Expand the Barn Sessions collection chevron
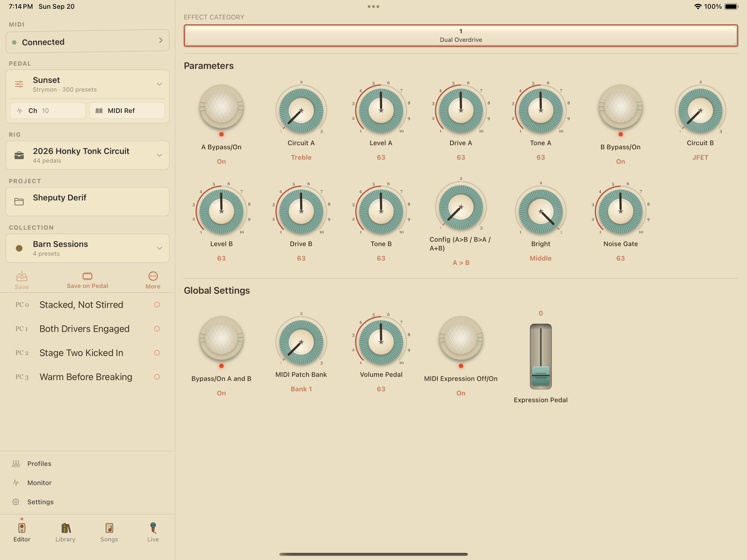Image resolution: width=747 pixels, height=560 pixels. (x=159, y=248)
